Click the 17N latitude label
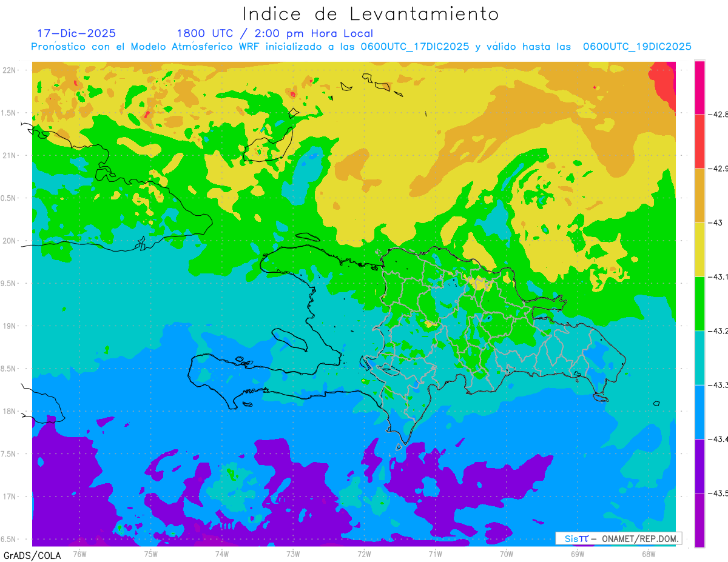The height and width of the screenshot is (562, 728). (10, 497)
